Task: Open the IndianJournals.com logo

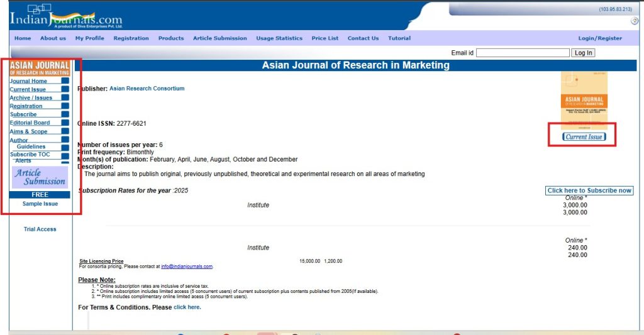Action: (65, 16)
